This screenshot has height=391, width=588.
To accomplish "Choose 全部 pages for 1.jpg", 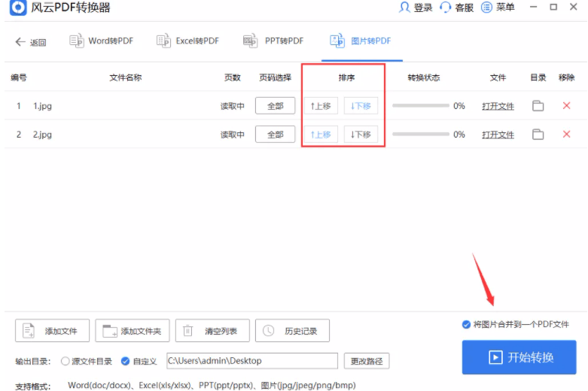I will pyautogui.click(x=276, y=106).
